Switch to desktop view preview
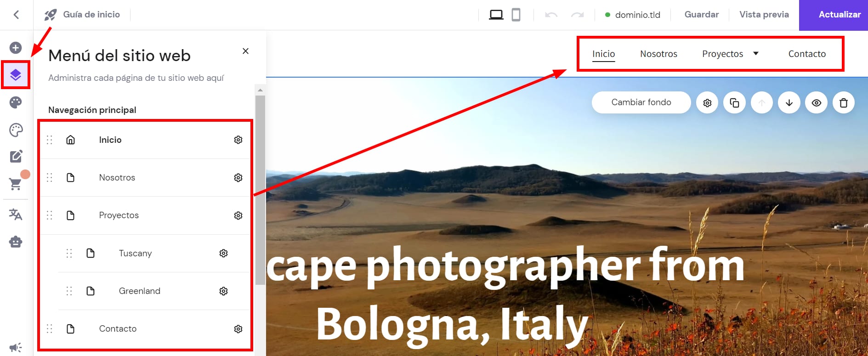Image resolution: width=868 pixels, height=356 pixels. pos(496,15)
